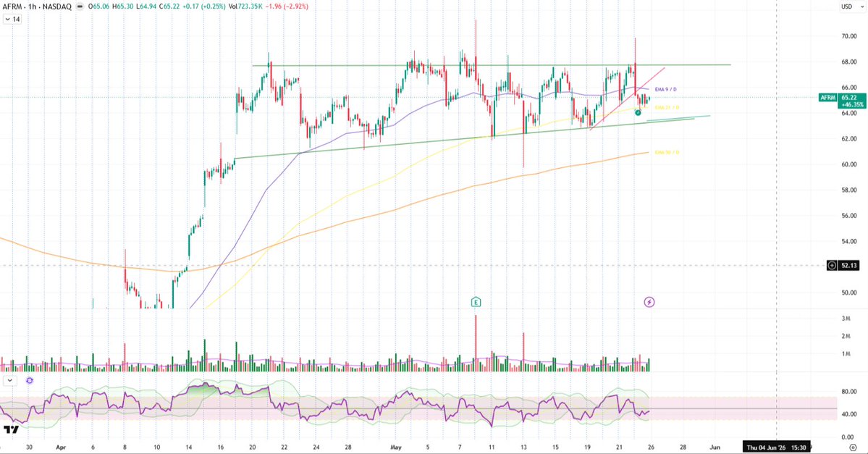This screenshot has height=454, width=868.
Task: Click the 70.00 price scale value
Action: click(849, 36)
